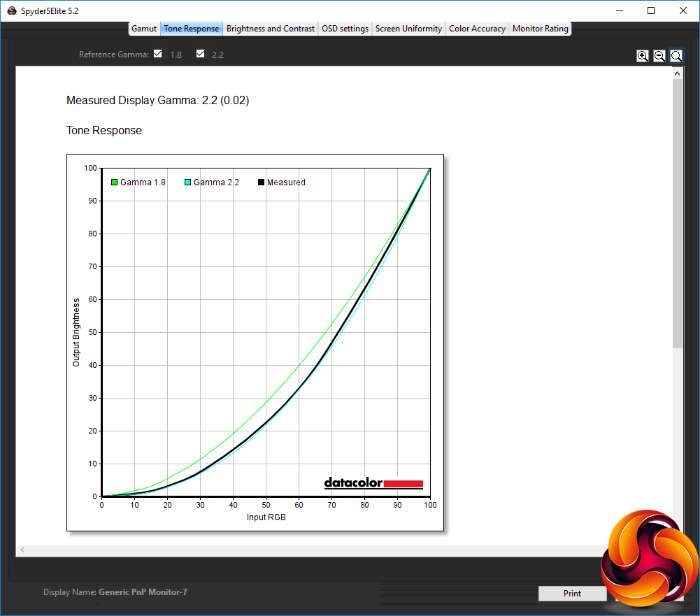Click the horizontal scrollbar left arrow

(x=22, y=550)
